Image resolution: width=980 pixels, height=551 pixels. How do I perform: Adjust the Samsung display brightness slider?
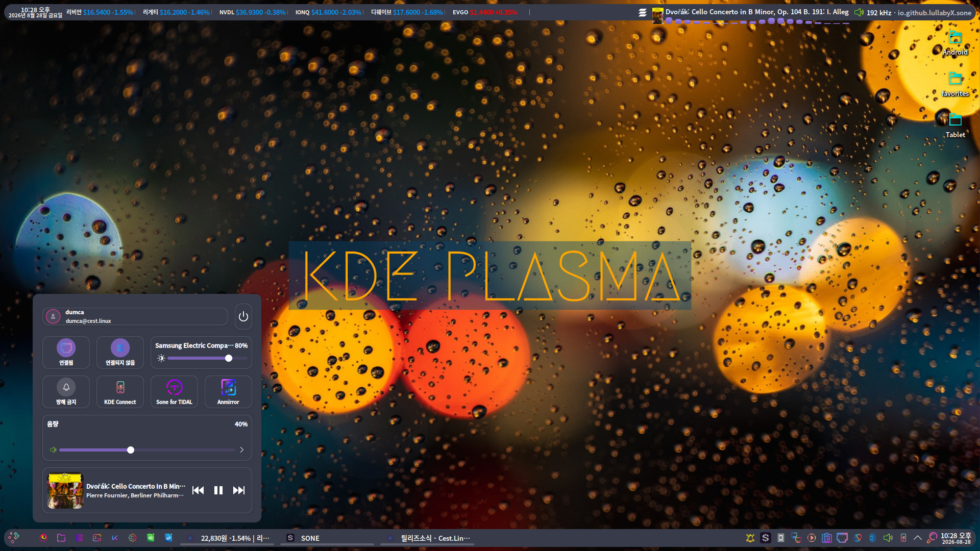207,358
